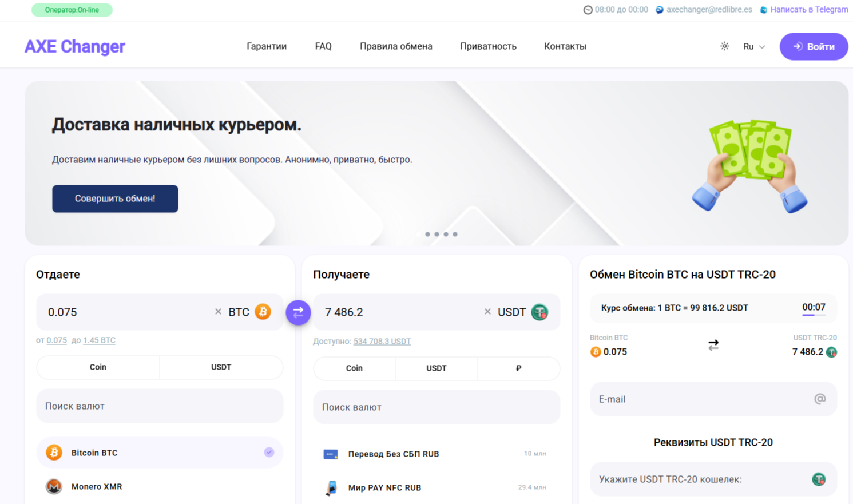Focus the E-mail input field

click(713, 399)
